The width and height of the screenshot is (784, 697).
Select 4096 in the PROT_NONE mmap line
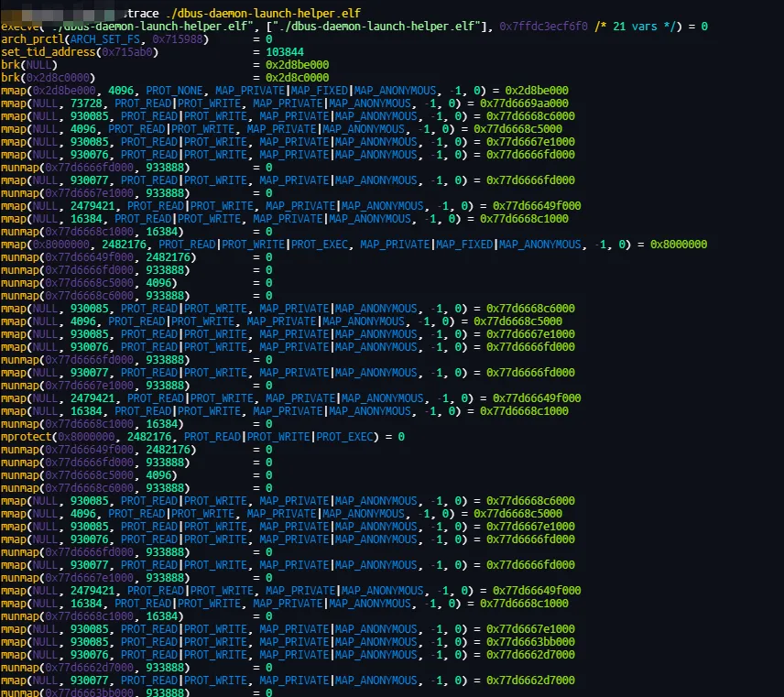[121, 91]
